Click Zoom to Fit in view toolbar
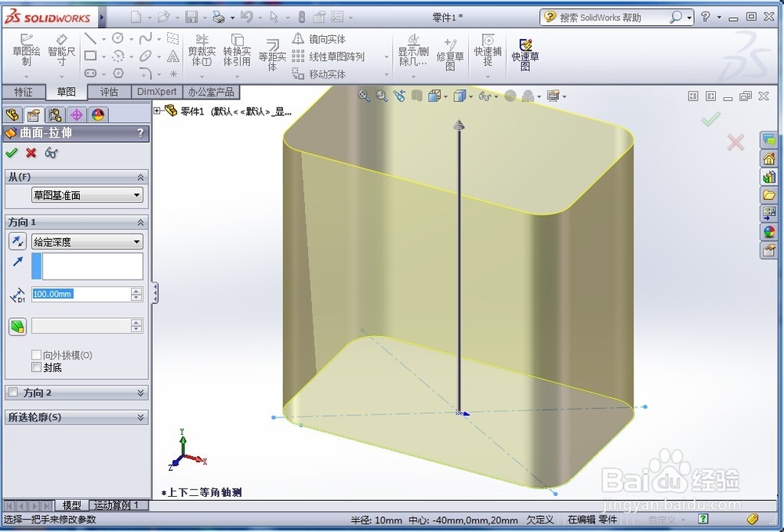784x532 pixels. pyautogui.click(x=364, y=96)
